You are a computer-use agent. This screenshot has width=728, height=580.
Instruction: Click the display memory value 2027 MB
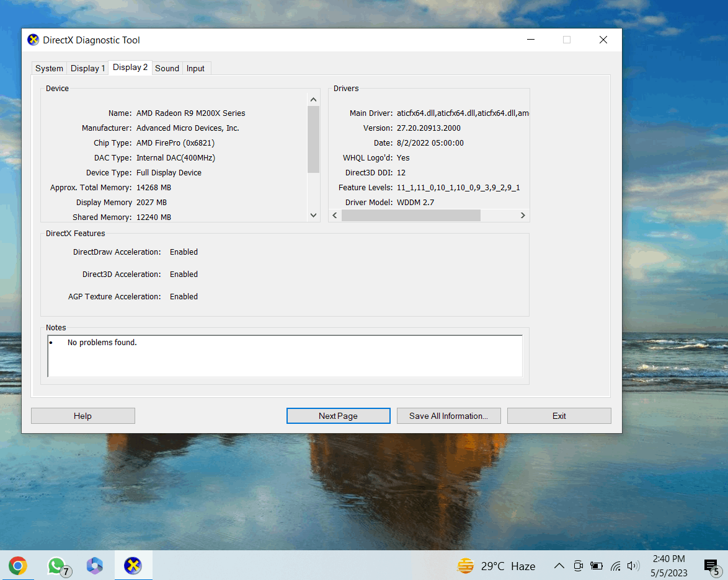[151, 202]
